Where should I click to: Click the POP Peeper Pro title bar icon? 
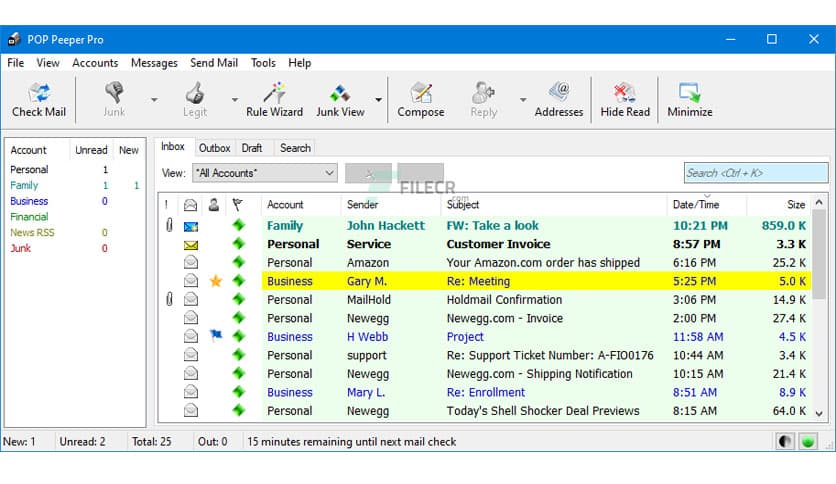[14, 39]
